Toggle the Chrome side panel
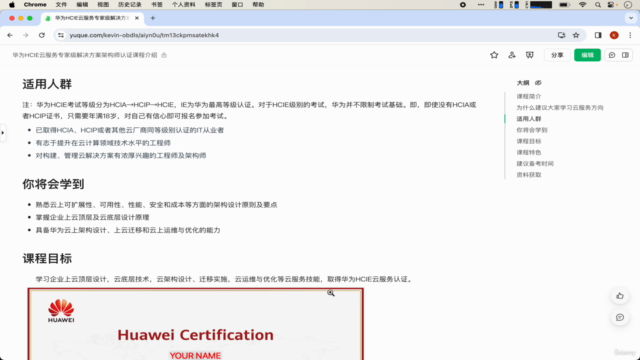The height and width of the screenshot is (360, 640). tap(598, 35)
